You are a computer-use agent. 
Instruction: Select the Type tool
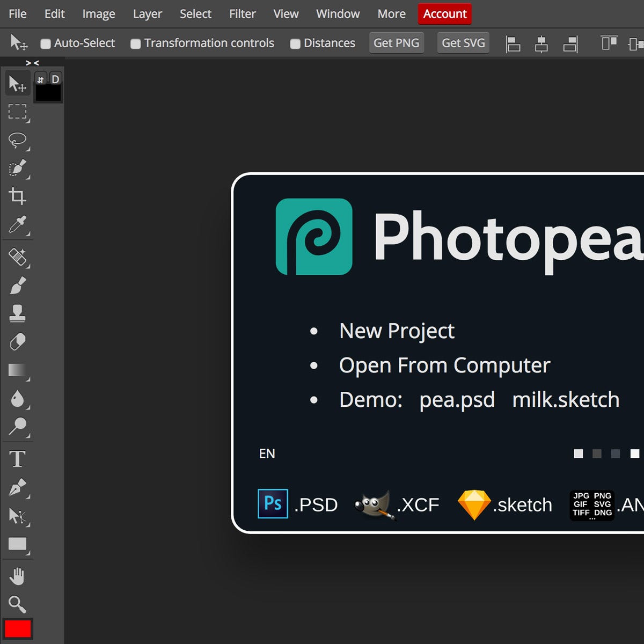[x=17, y=459]
